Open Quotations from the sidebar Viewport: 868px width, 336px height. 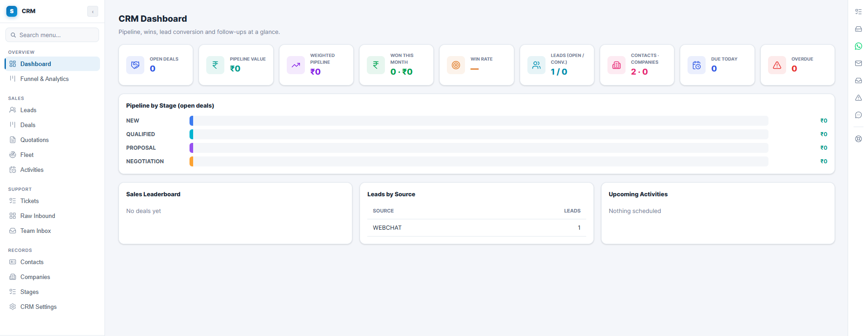52,140
